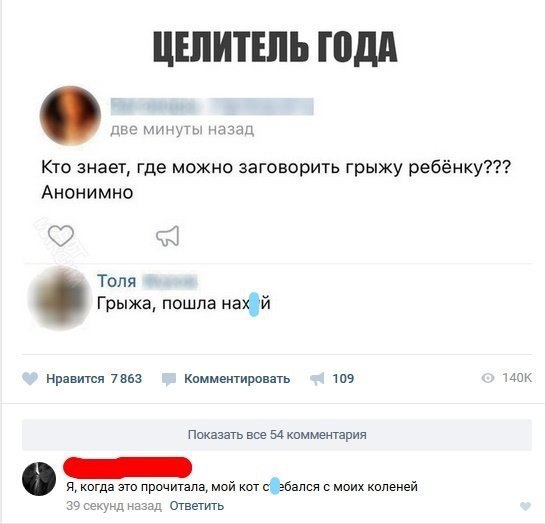Expand all comments via Показать все 54 комментария
The height and width of the screenshot is (524, 545).
(x=277, y=435)
